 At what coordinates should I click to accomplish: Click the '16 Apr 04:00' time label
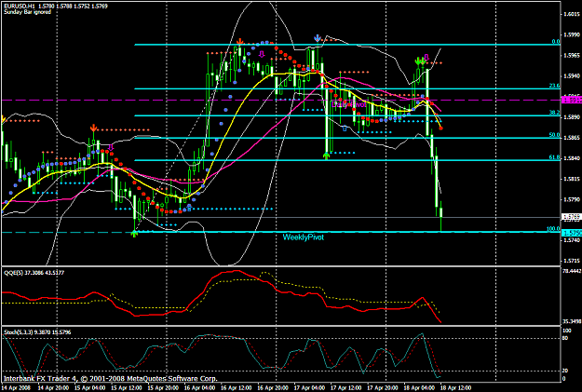199,387
